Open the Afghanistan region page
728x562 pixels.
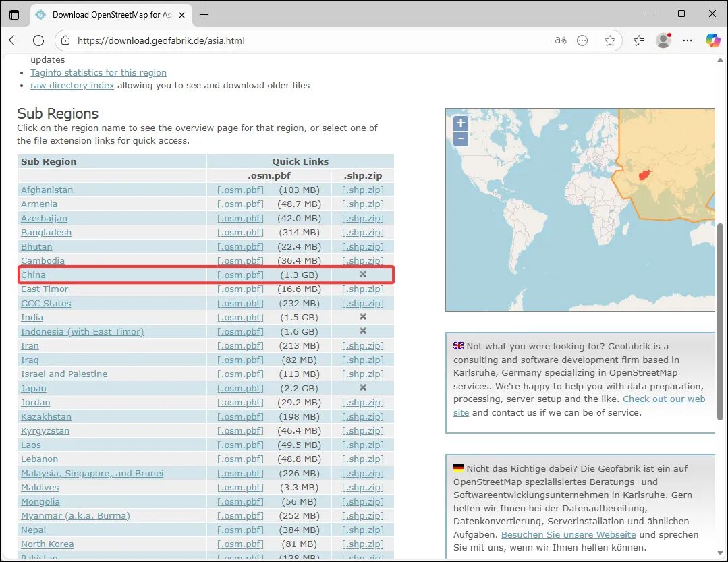pos(47,190)
